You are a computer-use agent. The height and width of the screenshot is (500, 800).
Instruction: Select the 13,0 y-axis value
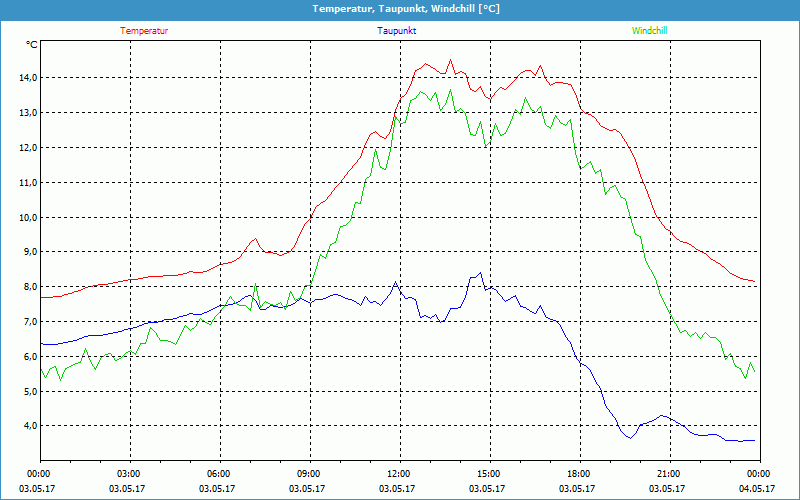tap(29, 113)
